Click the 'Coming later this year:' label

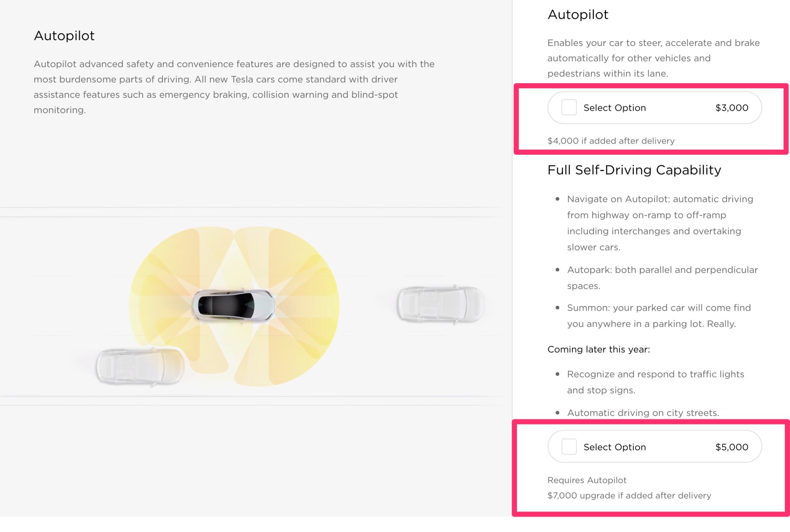[598, 349]
